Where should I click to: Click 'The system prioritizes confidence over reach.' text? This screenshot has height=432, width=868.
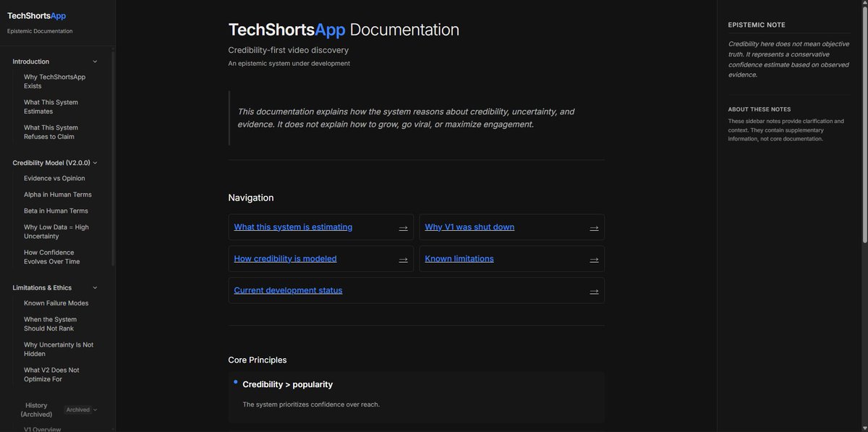pos(311,405)
